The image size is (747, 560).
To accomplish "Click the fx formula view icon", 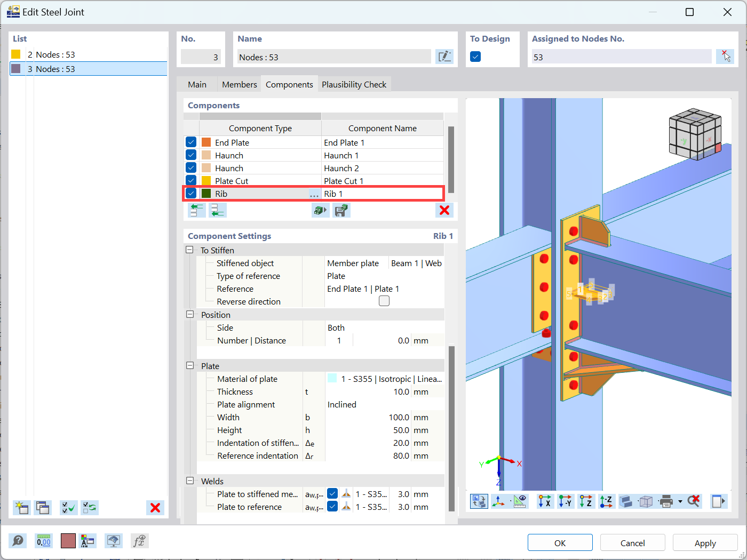I will click(x=139, y=541).
